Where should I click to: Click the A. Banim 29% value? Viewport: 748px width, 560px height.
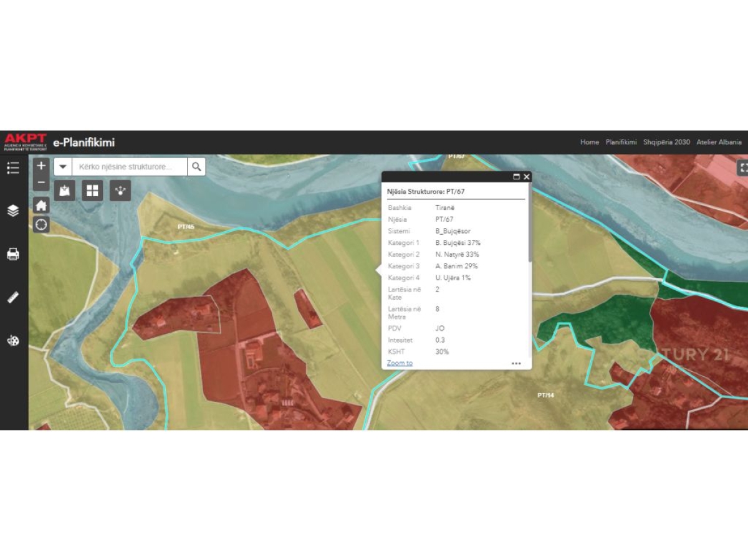[456, 266]
